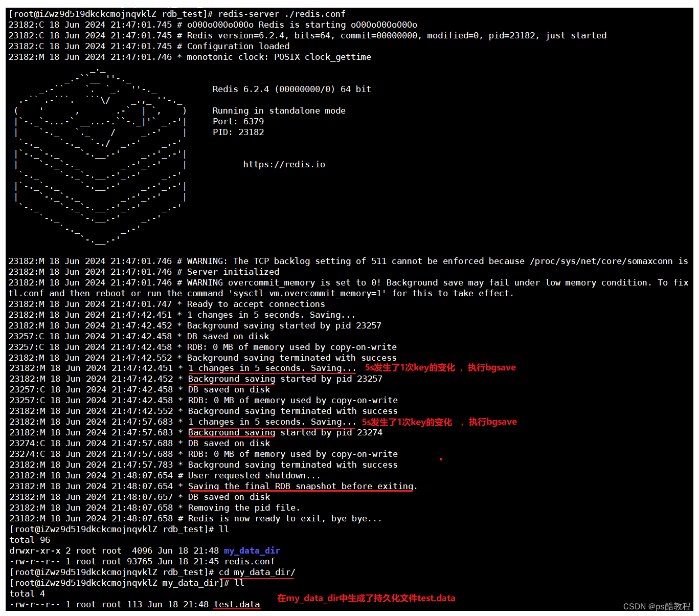Screen dimensions: 699x616
Task: Click the 93765 file size value
Action: point(140,561)
